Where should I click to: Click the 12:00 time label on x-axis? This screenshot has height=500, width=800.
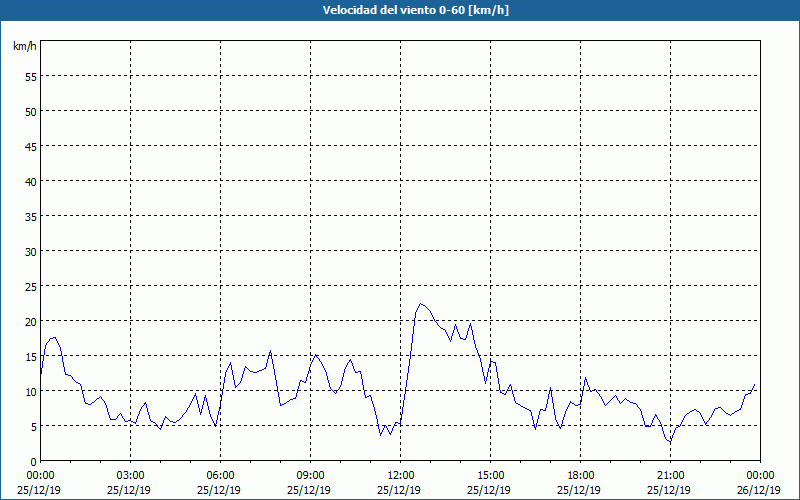[401, 476]
